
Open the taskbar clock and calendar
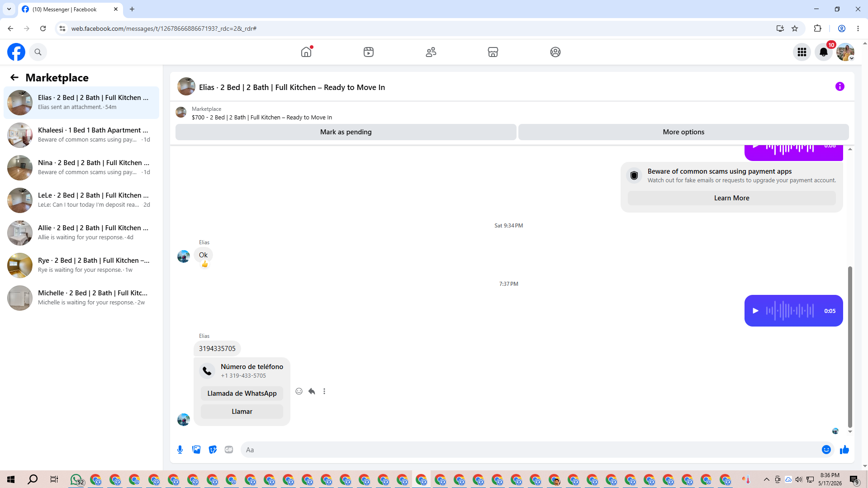pyautogui.click(x=830, y=479)
